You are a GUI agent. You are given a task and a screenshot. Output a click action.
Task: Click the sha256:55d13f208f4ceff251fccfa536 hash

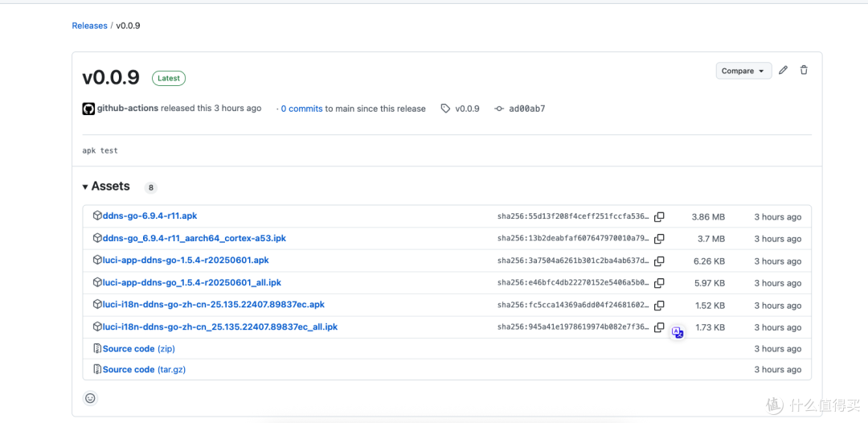574,216
